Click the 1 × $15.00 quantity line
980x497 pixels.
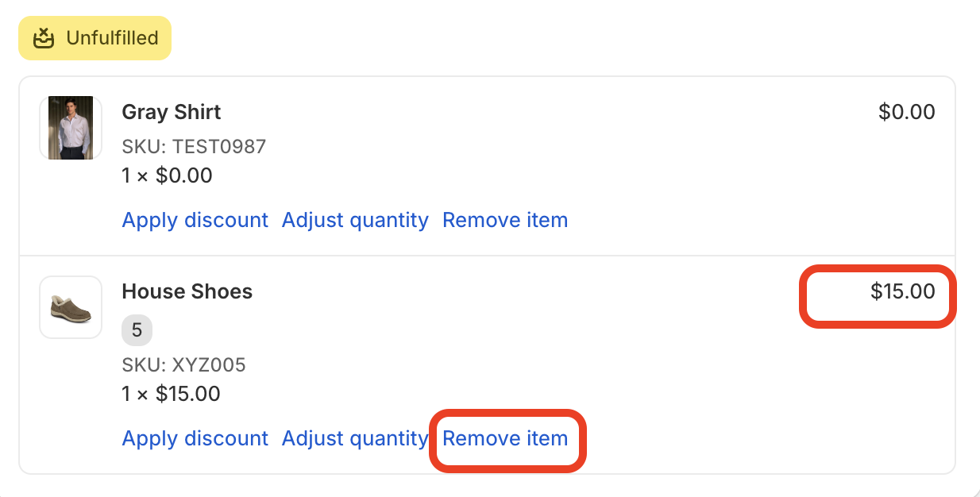(171, 394)
